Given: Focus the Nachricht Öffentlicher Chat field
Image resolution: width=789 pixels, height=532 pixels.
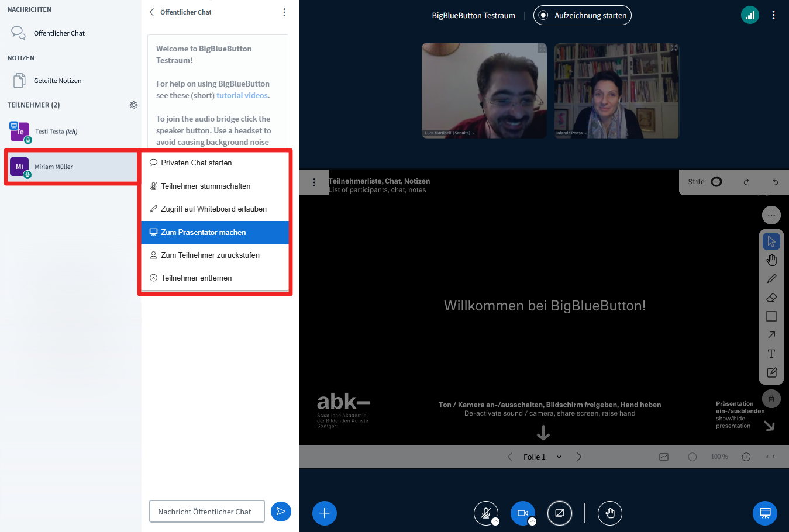Looking at the screenshot, I should 207,512.
